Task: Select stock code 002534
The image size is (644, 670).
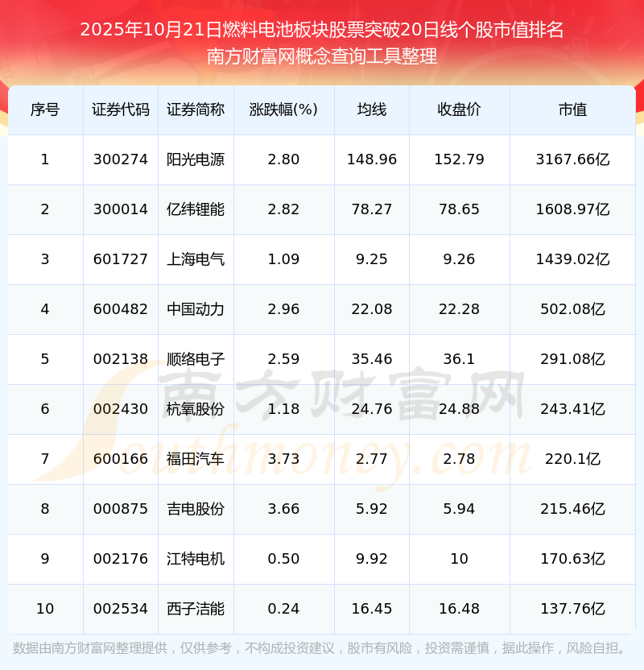Action: (x=121, y=609)
